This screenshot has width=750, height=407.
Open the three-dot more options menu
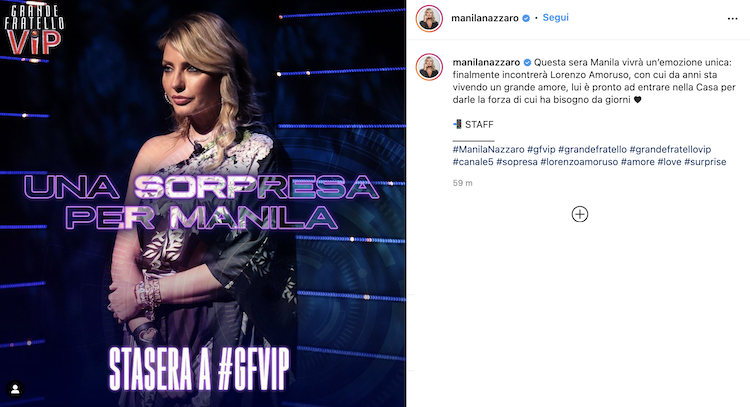(x=732, y=19)
